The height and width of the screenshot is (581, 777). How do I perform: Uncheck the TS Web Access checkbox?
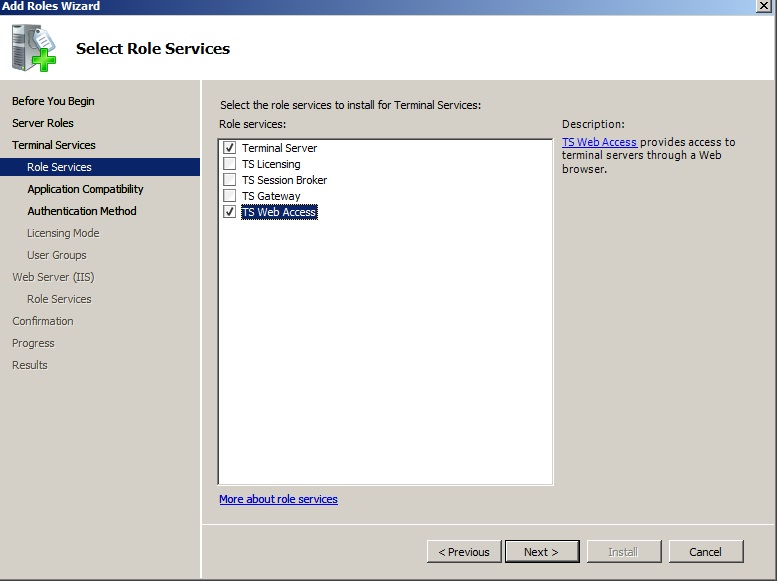(x=229, y=212)
